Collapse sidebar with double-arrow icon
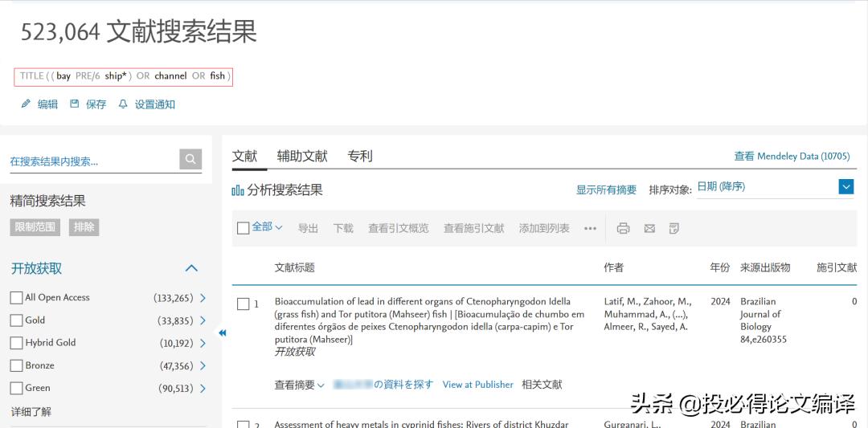The height and width of the screenshot is (428, 868). click(222, 333)
